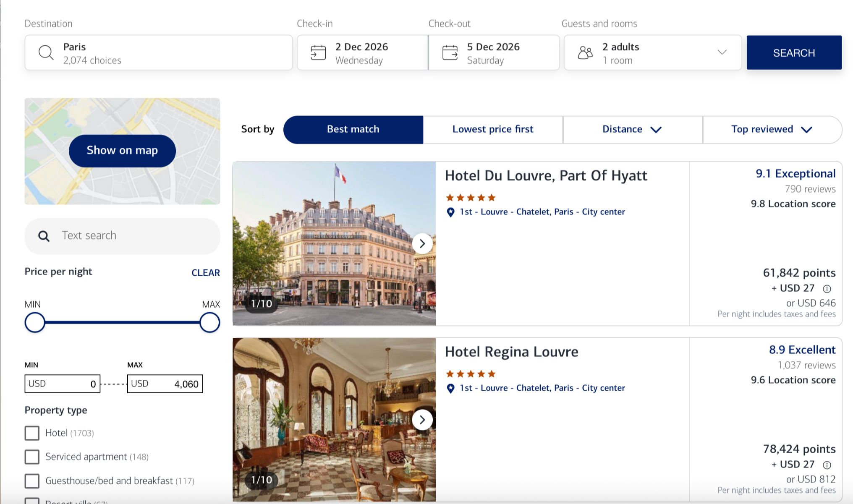Select the Best match sort tab
Viewport: 853px width, 504px height.
click(x=353, y=130)
